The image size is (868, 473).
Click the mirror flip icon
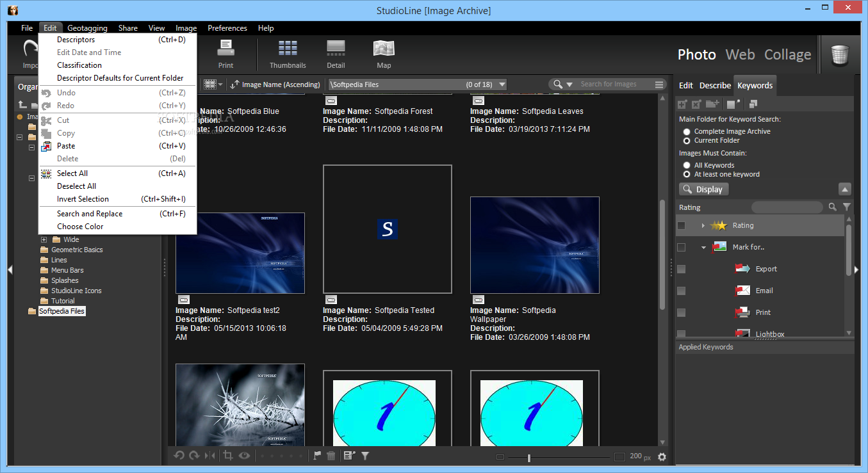pos(210,456)
